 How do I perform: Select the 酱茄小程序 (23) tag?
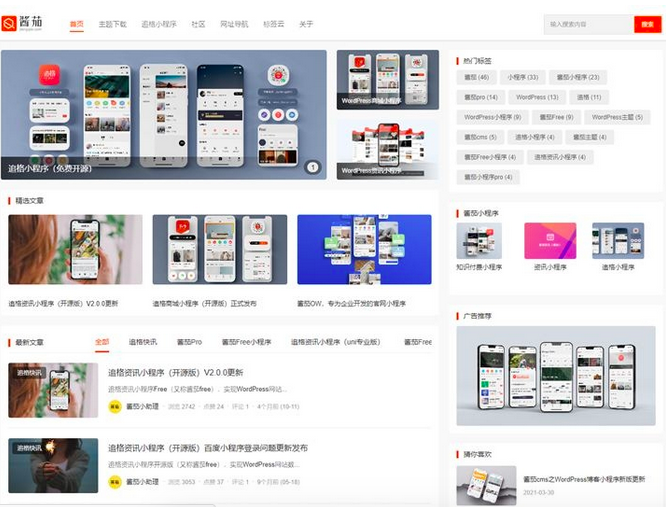[578, 77]
